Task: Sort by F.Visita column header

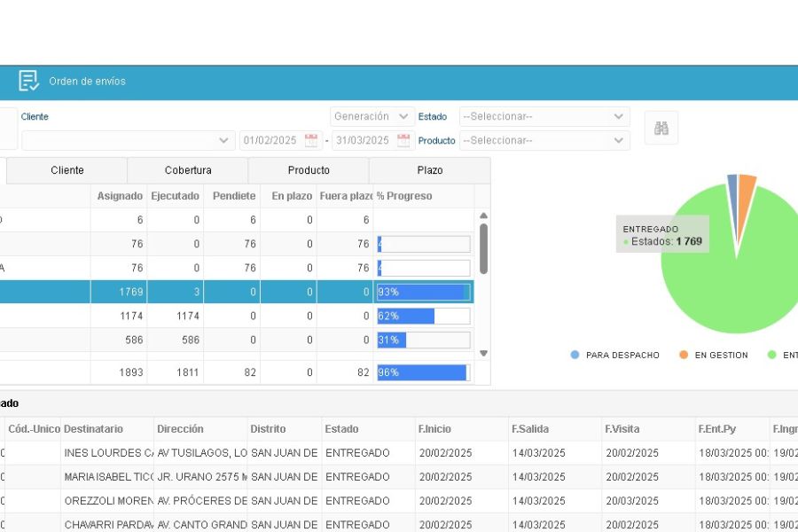Action: coord(648,429)
